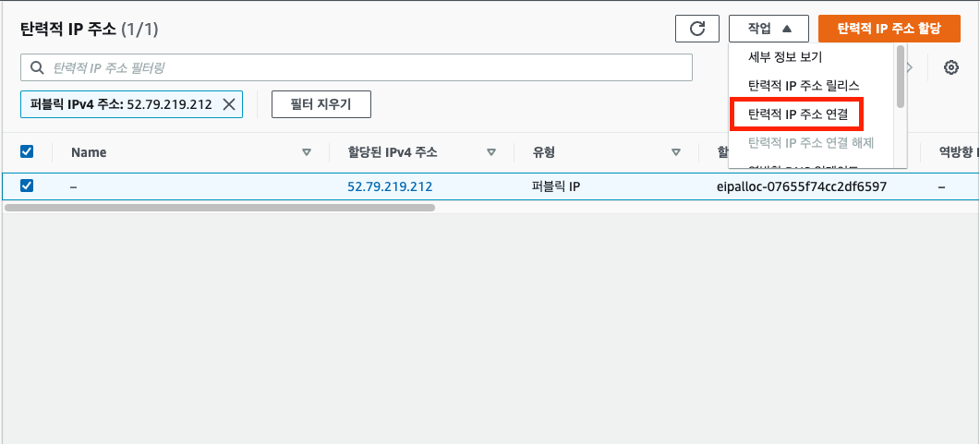Select 탄력적 IP 주소 릴리스 menu item
Screen dimensions: 980x444
pos(804,86)
